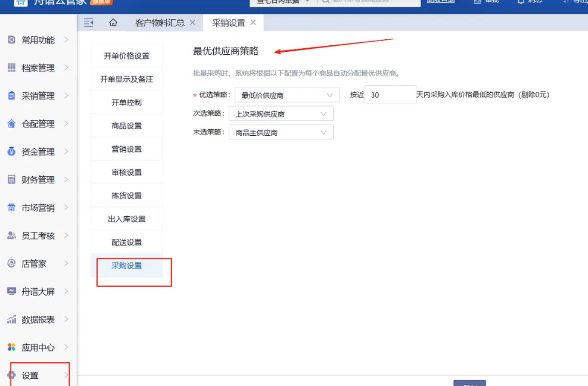Click the days input field showing 30
The height and width of the screenshot is (386, 588).
[390, 95]
